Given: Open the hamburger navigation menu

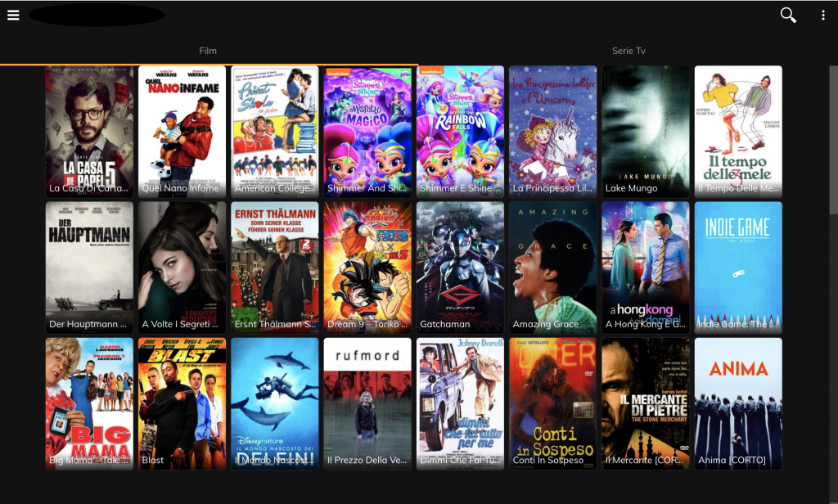Looking at the screenshot, I should (13, 15).
